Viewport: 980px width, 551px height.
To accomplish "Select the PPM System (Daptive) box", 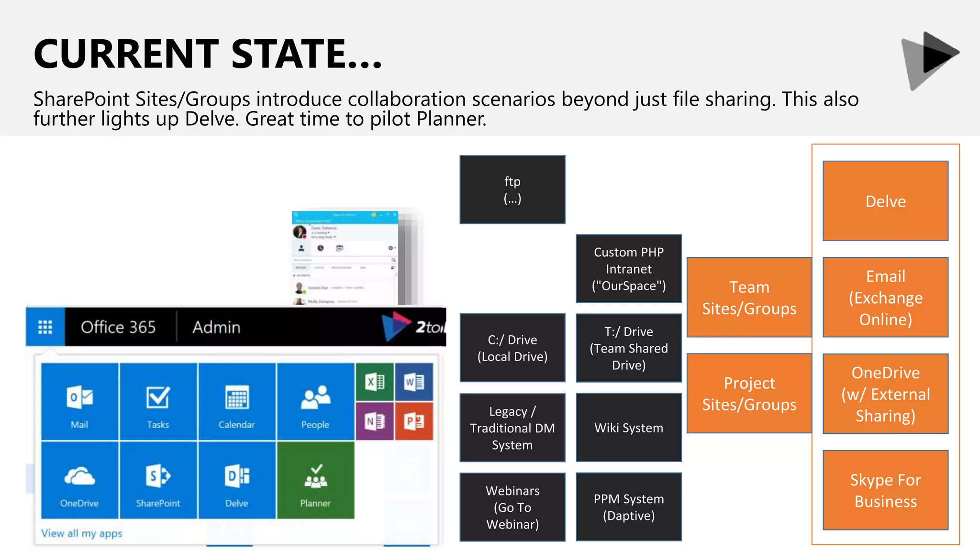I will 629,507.
